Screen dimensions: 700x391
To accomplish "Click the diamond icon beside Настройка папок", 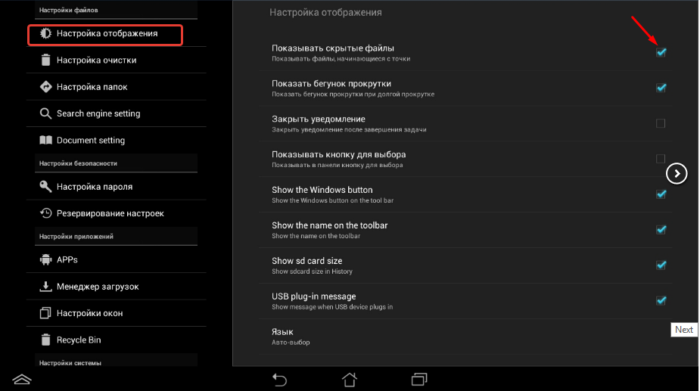I will (x=46, y=87).
